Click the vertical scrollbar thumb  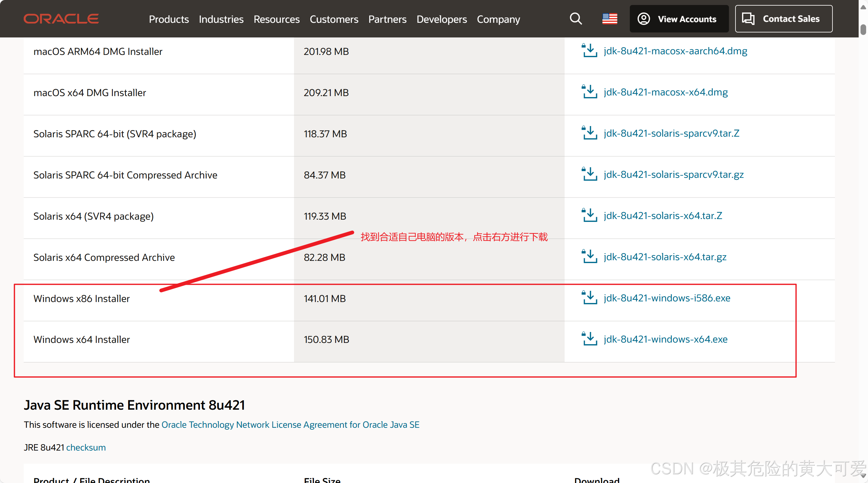tap(863, 30)
